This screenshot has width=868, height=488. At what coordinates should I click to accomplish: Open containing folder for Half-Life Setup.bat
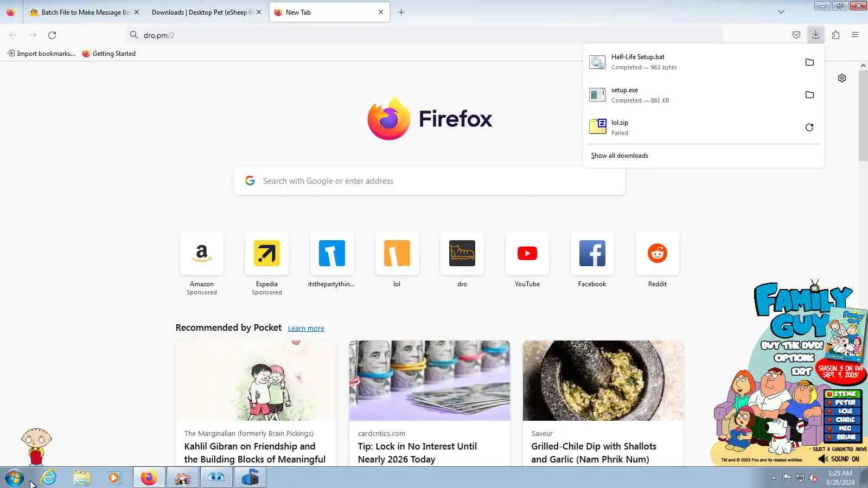[x=809, y=62]
